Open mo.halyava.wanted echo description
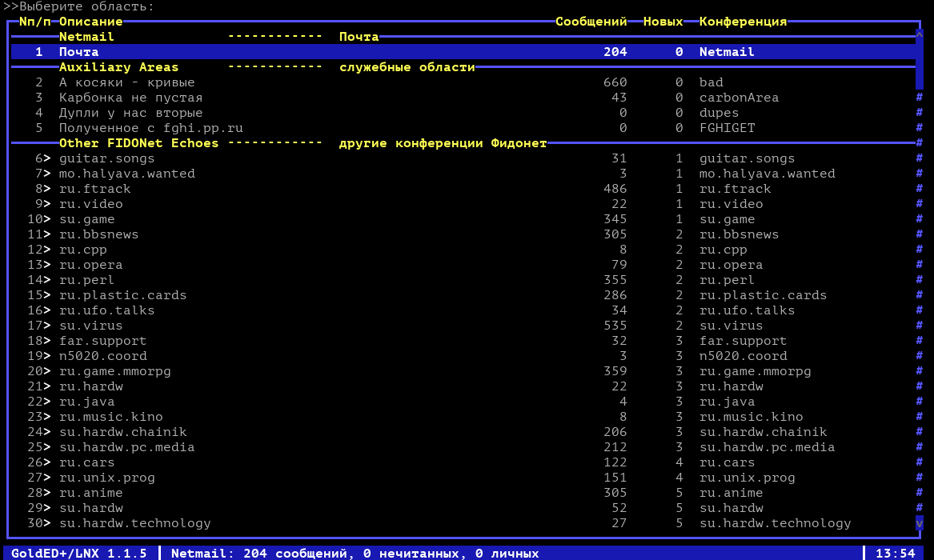Image resolution: width=934 pixels, height=560 pixels. coord(127,174)
